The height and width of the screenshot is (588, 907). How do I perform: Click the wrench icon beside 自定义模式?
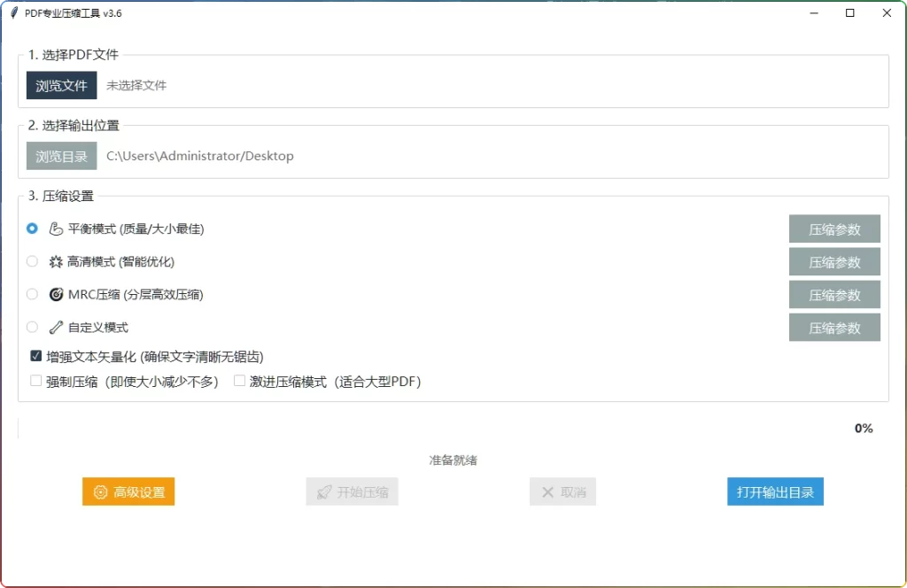click(x=56, y=328)
